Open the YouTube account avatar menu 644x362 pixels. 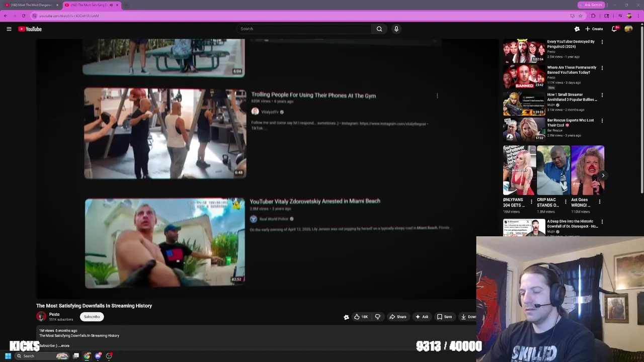[x=628, y=29]
